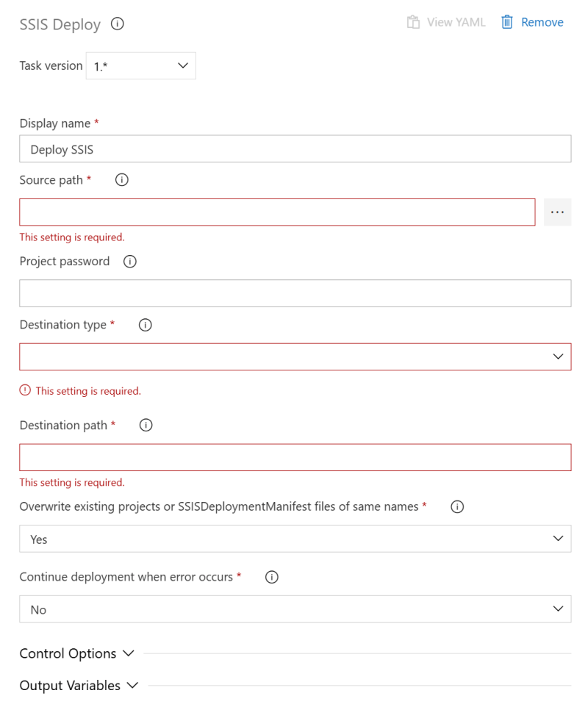Click into the empty Destination path field
588x721 pixels.
(x=295, y=458)
